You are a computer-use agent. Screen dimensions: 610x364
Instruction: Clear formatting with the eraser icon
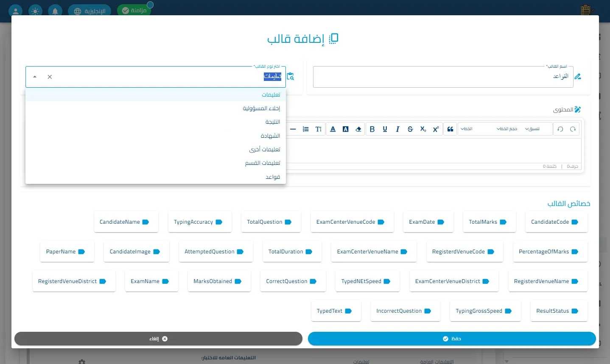[x=358, y=129]
